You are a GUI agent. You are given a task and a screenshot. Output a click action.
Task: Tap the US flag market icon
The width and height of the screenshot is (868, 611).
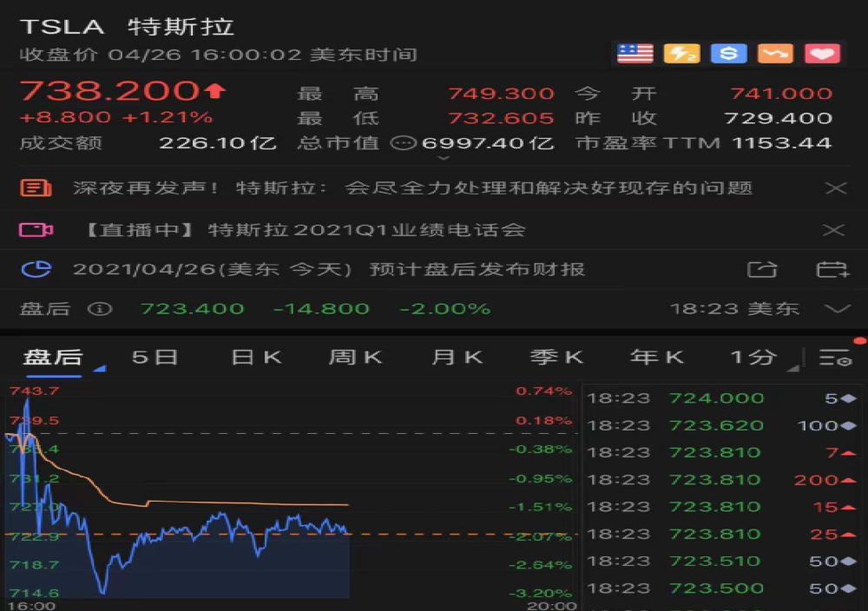point(635,54)
